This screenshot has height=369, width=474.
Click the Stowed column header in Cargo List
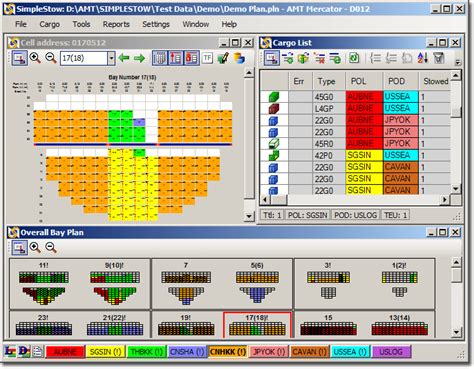pyautogui.click(x=435, y=81)
